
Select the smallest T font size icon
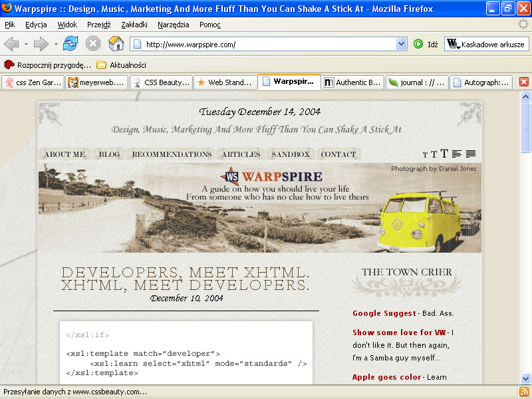click(x=425, y=155)
